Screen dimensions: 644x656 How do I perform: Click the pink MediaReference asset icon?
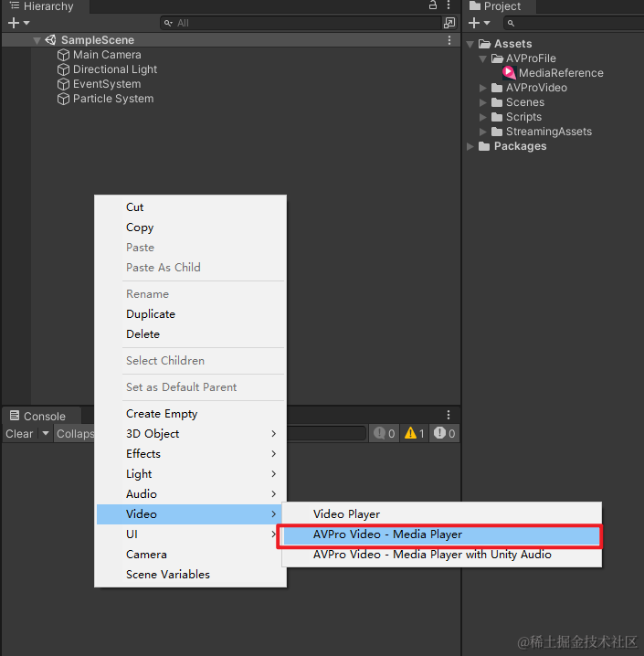(x=509, y=73)
